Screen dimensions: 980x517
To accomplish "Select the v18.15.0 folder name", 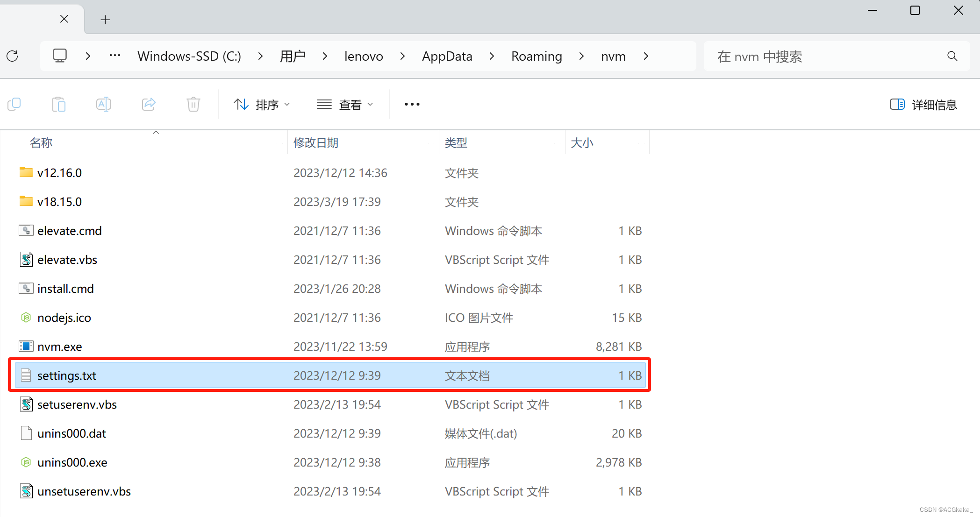I will (60, 202).
